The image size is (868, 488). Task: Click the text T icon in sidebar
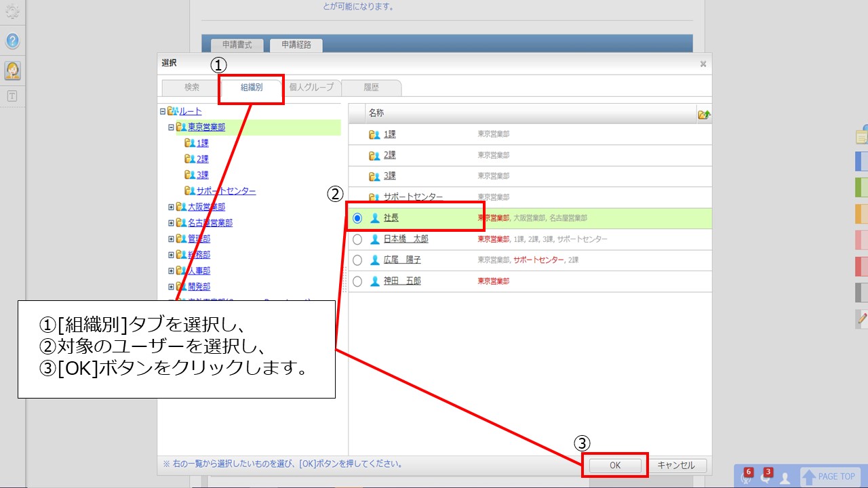pyautogui.click(x=12, y=96)
